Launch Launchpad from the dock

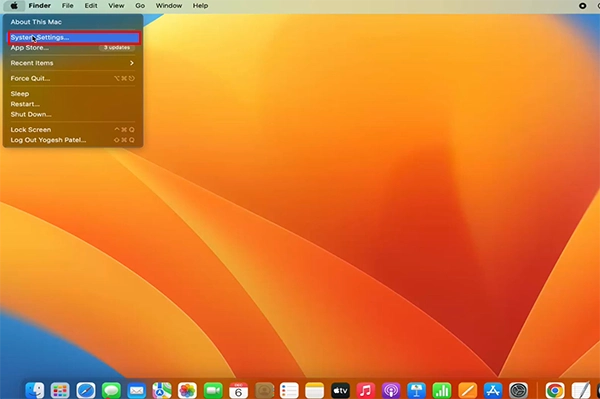coord(60,391)
